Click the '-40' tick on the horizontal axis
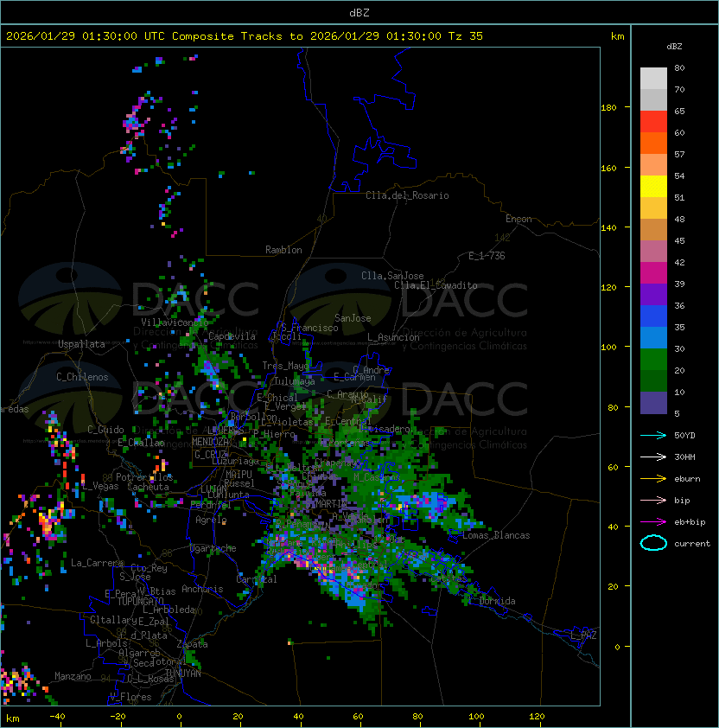 57,717
